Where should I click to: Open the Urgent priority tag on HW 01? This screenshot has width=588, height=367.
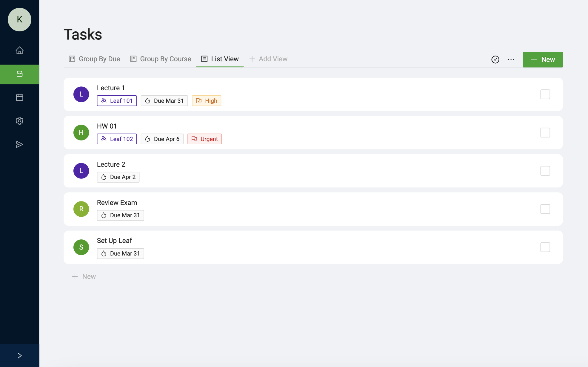click(x=204, y=139)
